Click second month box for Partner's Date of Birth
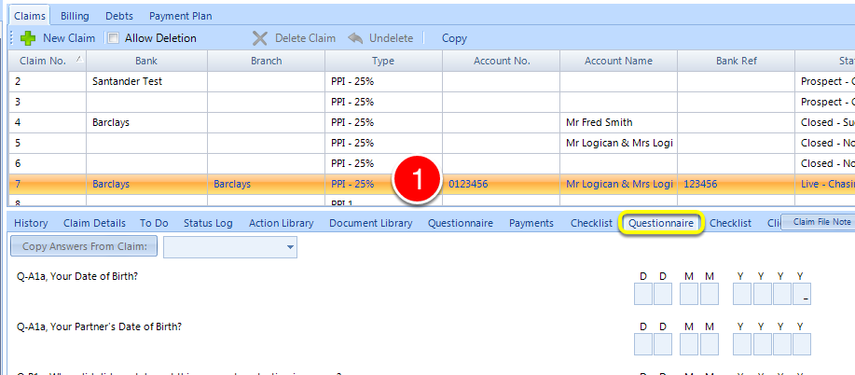This screenshot has height=375, width=855. point(709,344)
